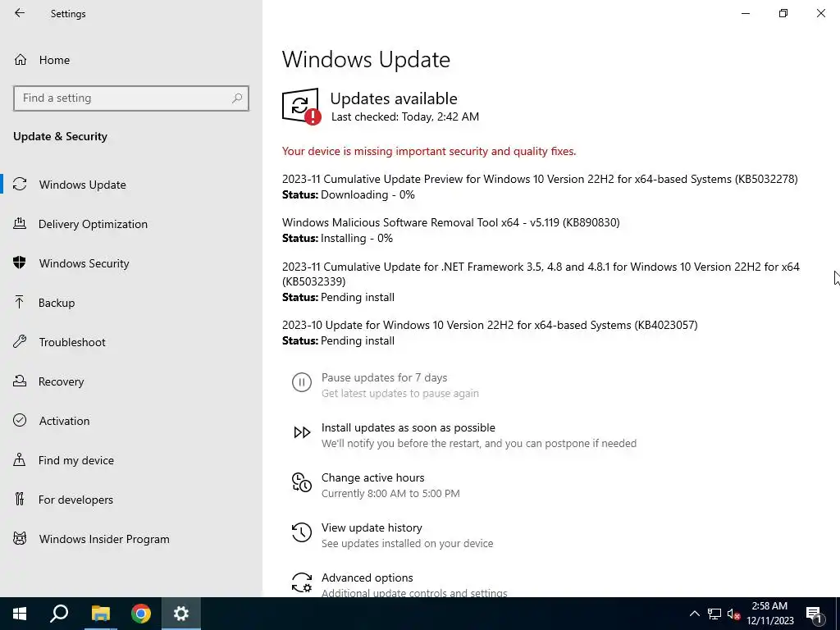The image size is (840, 630).
Task: Select the Malicious Software Removal Tool KB890830 entry
Action: (x=451, y=222)
